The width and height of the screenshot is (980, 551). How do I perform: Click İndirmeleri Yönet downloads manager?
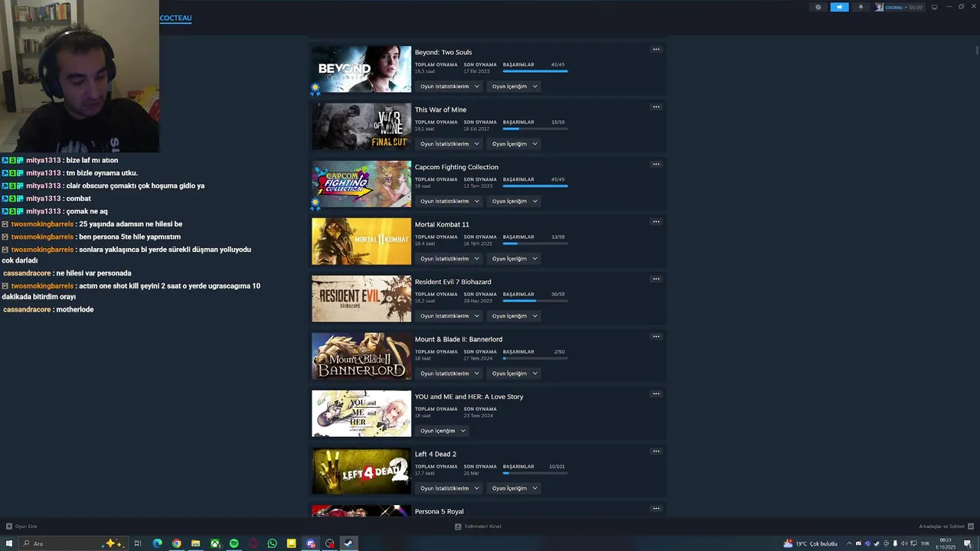point(478,527)
